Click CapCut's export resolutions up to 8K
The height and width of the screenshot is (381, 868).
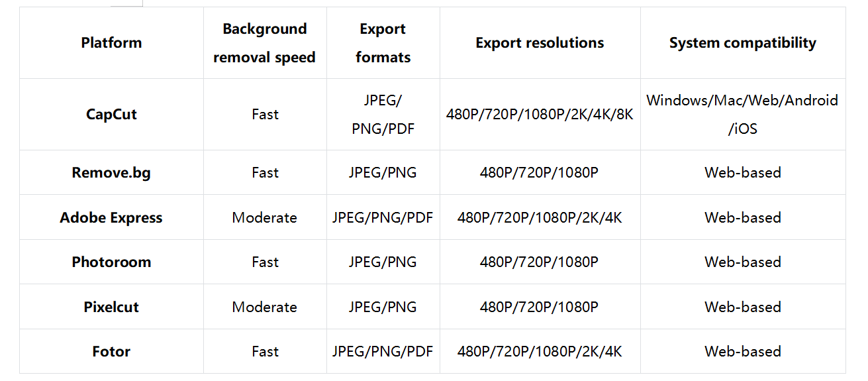540,115
